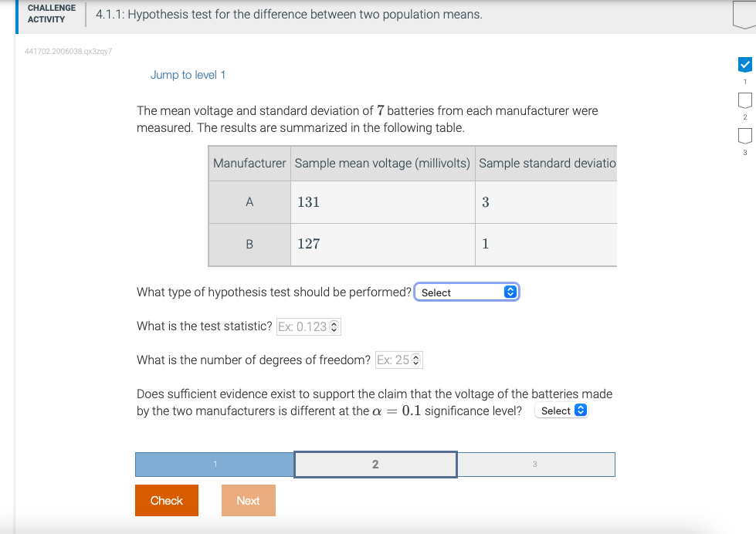Open the Jump to level 1 link
Screen dimensions: 756x534
coord(188,74)
